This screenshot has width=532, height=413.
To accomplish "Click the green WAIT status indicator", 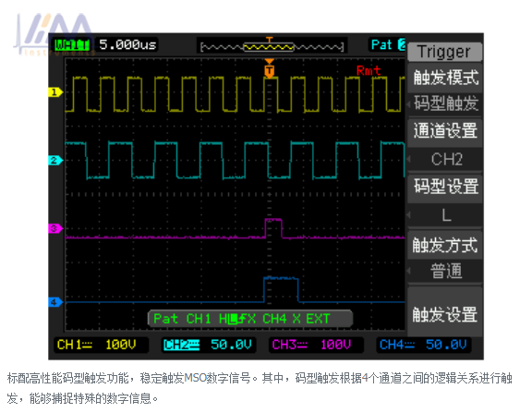I will coord(72,44).
